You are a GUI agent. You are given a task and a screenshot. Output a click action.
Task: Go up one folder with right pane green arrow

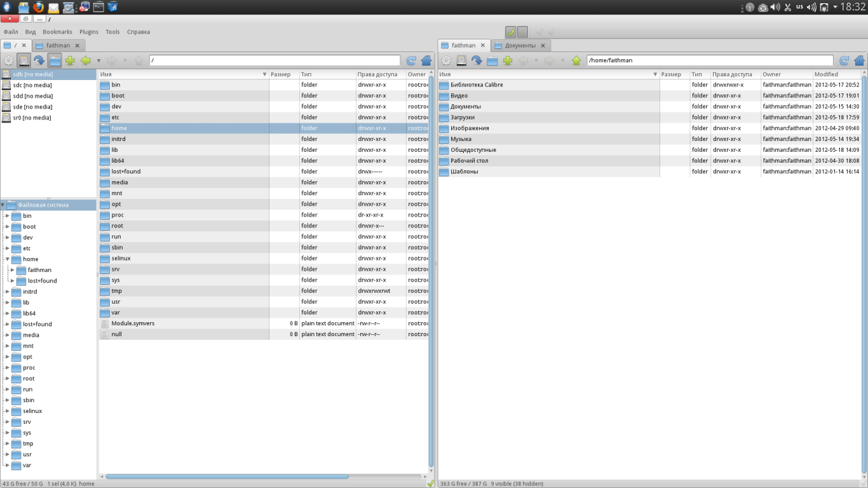click(576, 60)
